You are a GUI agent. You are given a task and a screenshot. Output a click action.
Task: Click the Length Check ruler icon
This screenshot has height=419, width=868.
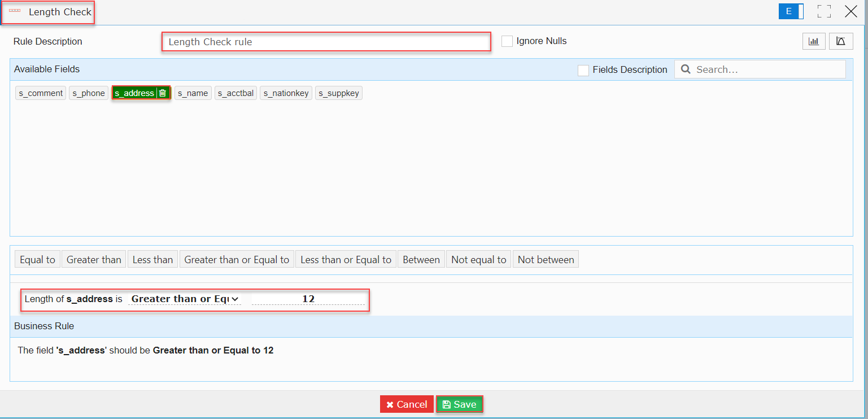(x=15, y=11)
